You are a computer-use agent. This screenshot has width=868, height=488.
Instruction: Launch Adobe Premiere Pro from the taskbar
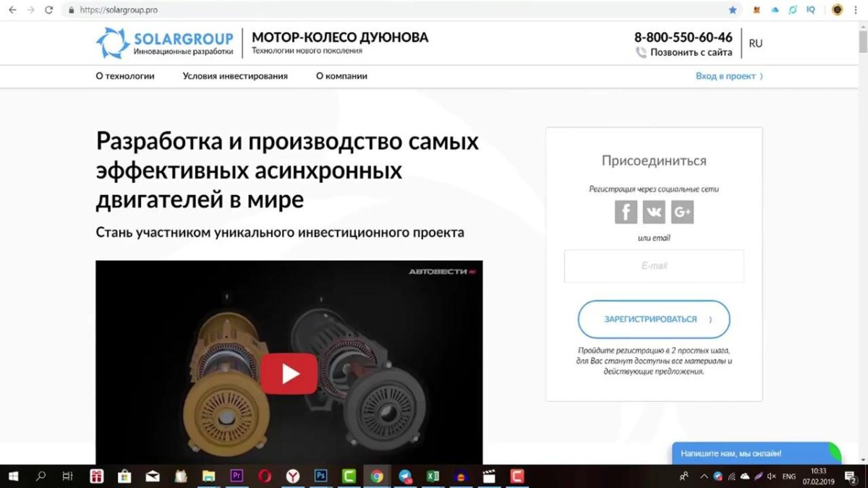click(236, 476)
